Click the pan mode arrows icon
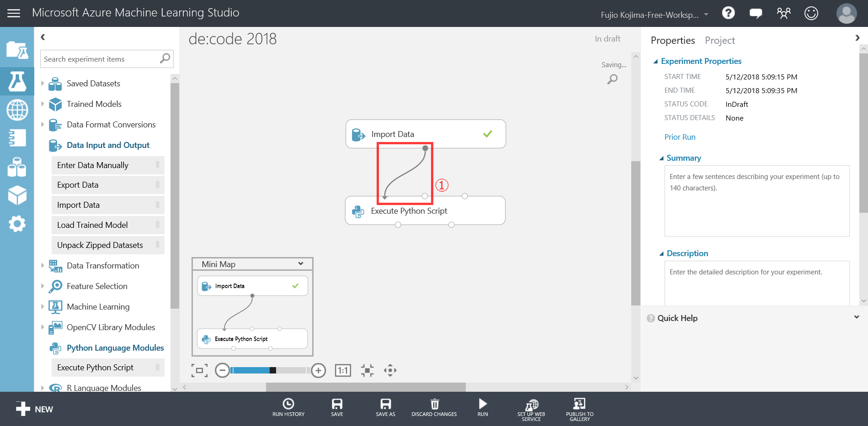 [390, 370]
